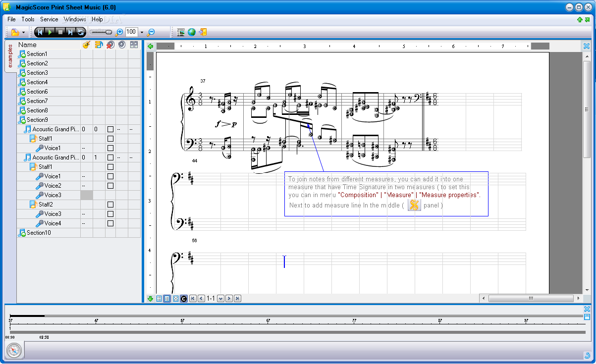
Task: Click the horizontal scrollbar thumb under the score
Action: pos(531,299)
